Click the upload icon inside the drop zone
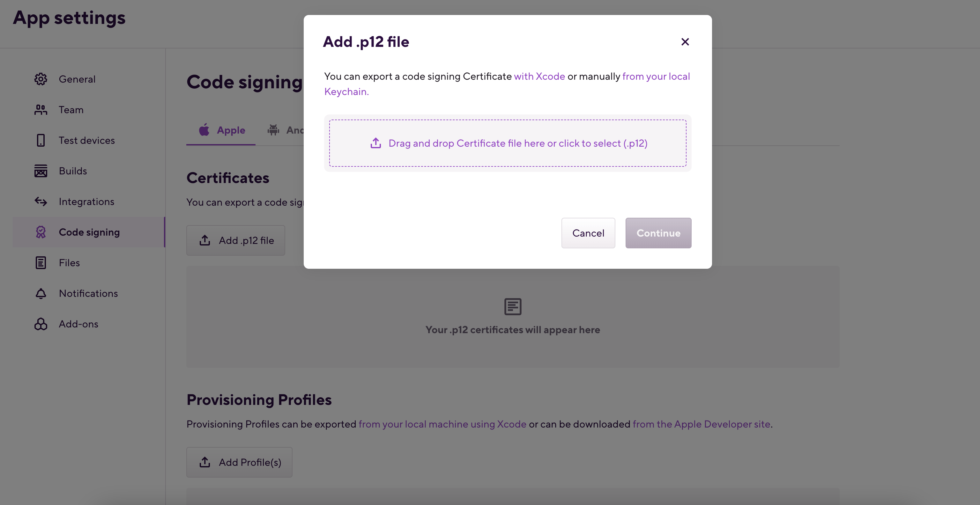Viewport: 980px width, 505px height. click(x=375, y=143)
